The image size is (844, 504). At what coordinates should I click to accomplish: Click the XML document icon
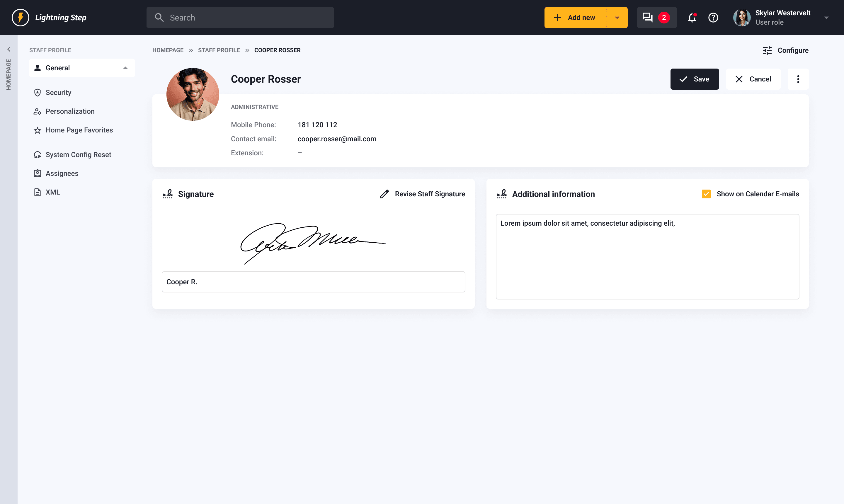(37, 192)
